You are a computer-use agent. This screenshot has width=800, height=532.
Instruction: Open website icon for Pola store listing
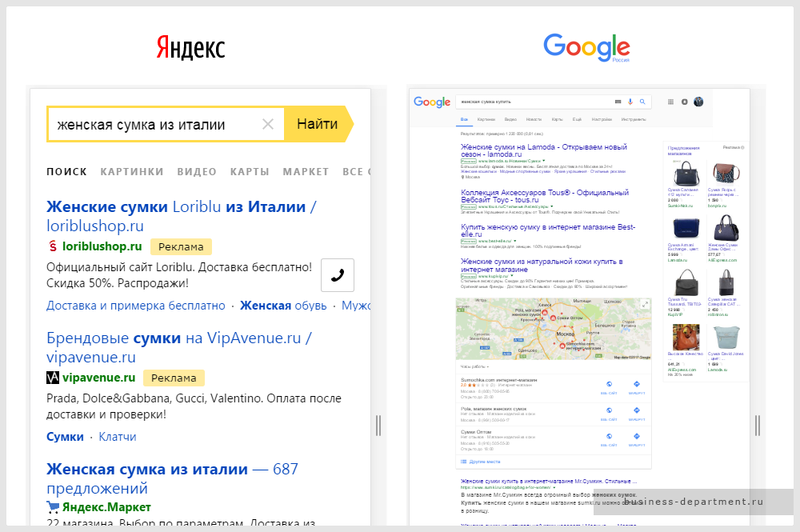609,410
